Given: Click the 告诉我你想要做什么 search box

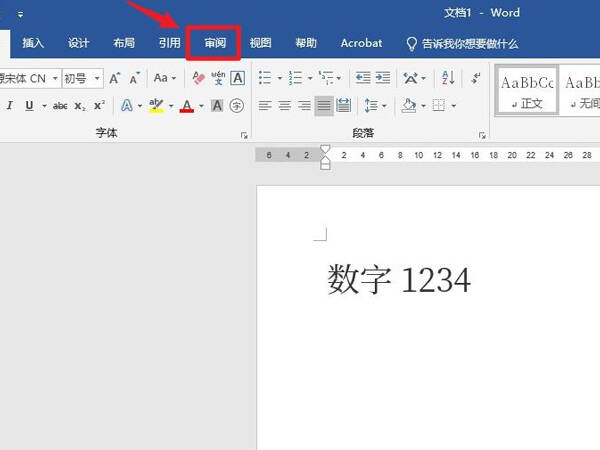Looking at the screenshot, I should pos(462,44).
